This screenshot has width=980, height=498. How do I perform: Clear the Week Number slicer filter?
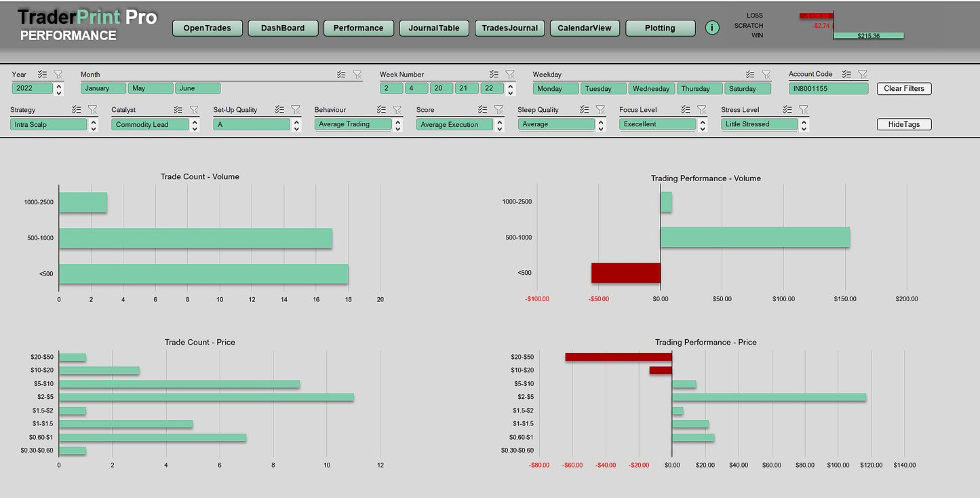click(x=510, y=75)
